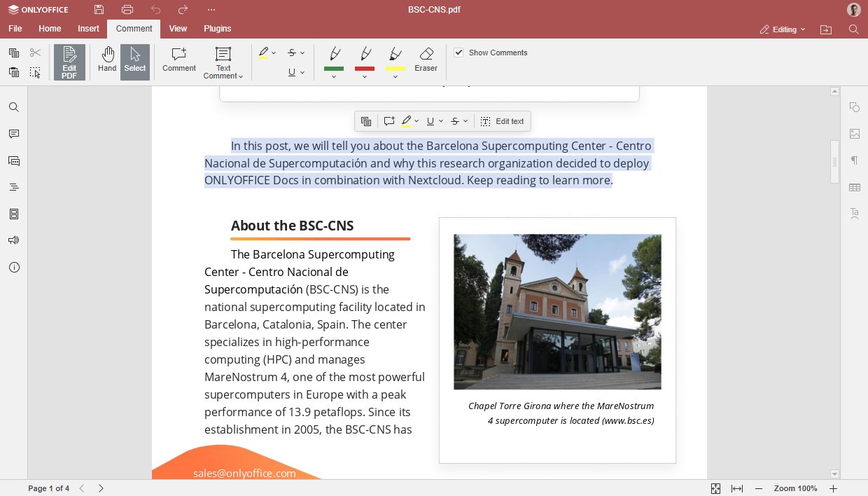Click Edit text in the floating popup

(510, 121)
